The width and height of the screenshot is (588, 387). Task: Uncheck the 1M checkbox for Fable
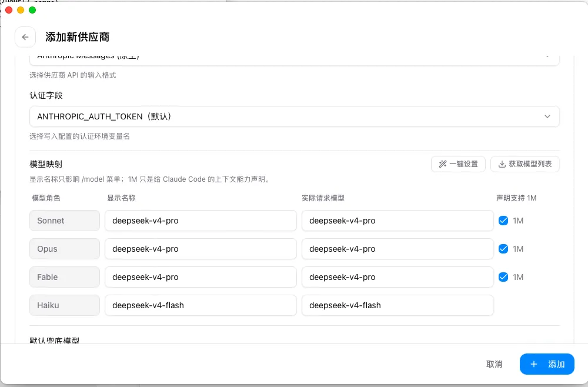pyautogui.click(x=503, y=277)
